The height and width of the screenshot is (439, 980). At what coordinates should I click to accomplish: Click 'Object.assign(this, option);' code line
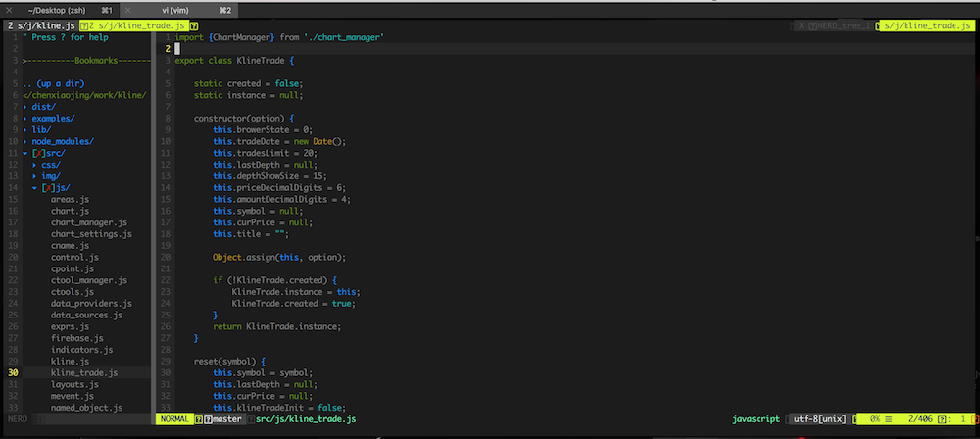pos(279,257)
